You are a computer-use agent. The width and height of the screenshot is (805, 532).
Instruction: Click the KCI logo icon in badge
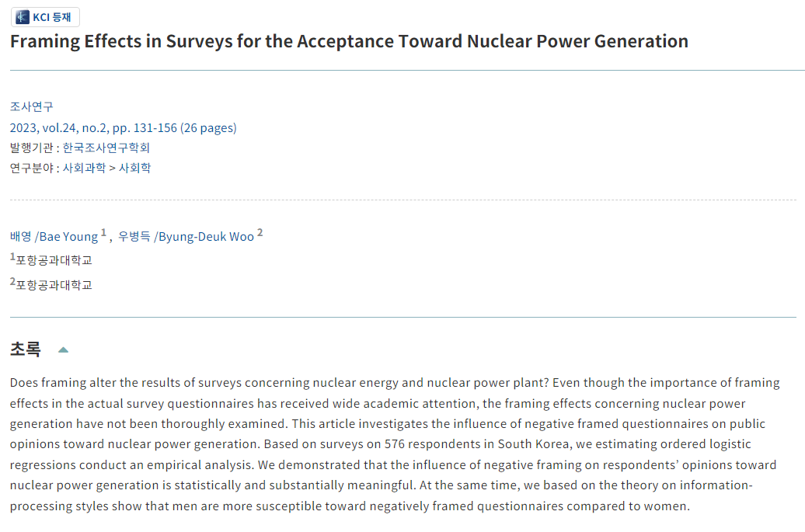22,17
